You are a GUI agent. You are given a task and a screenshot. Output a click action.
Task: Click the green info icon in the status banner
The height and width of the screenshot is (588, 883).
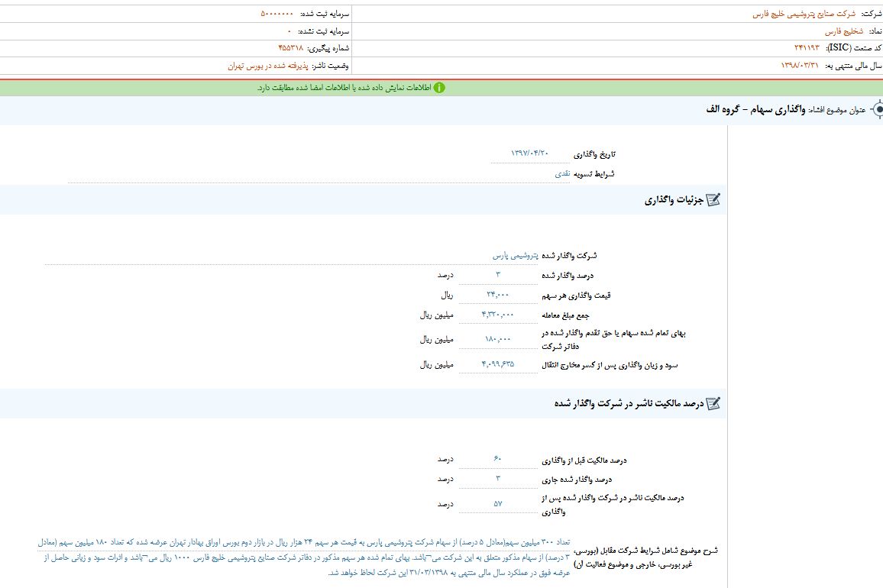[439, 88]
